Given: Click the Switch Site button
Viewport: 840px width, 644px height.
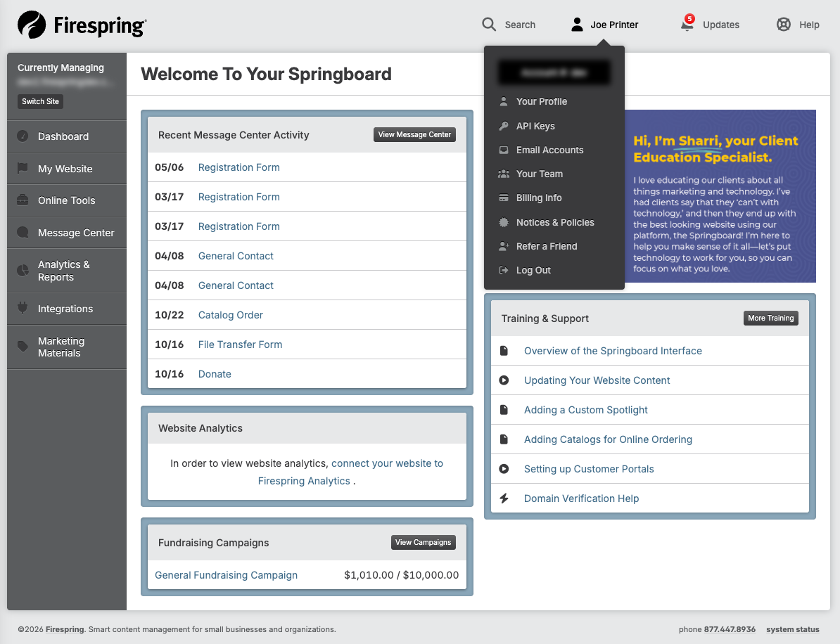Looking at the screenshot, I should [40, 101].
